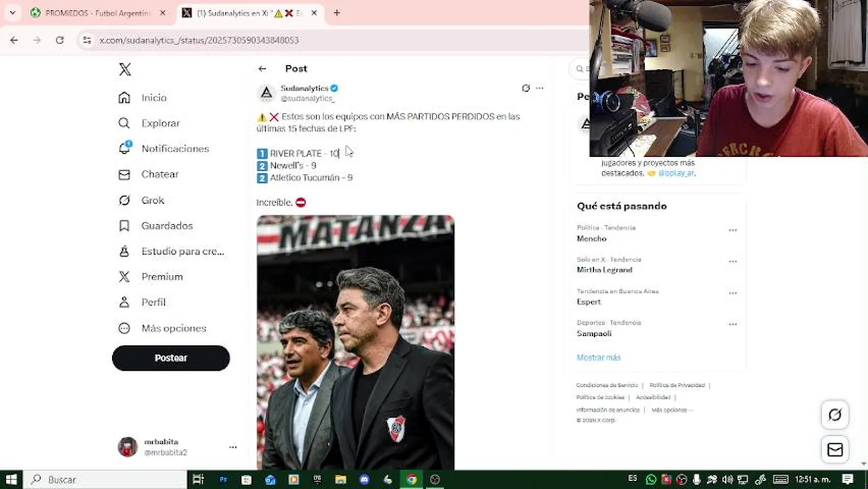The height and width of the screenshot is (489, 868).
Task: Click the @bplay_ar mention link
Action: pos(676,173)
